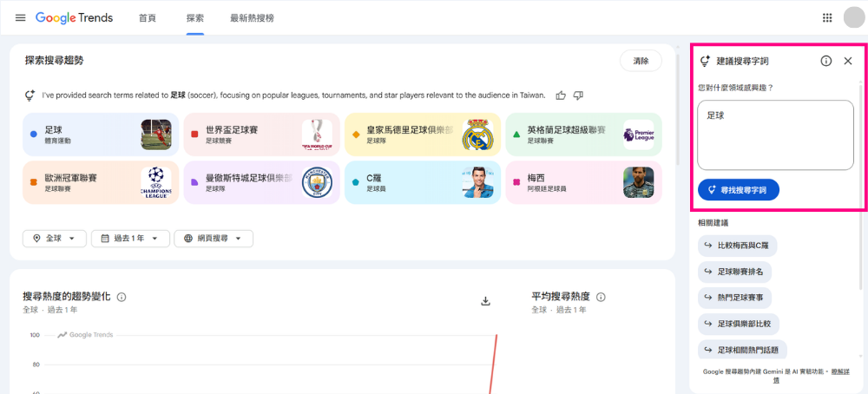Click the World Cup trophy image
The width and height of the screenshot is (868, 394).
click(x=317, y=135)
